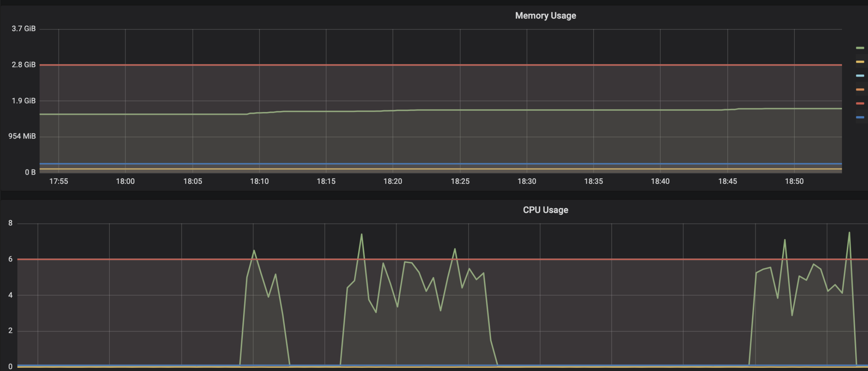Viewport: 868px width, 371px height.
Task: Click the 954 MiB y-axis label
Action: coord(22,136)
